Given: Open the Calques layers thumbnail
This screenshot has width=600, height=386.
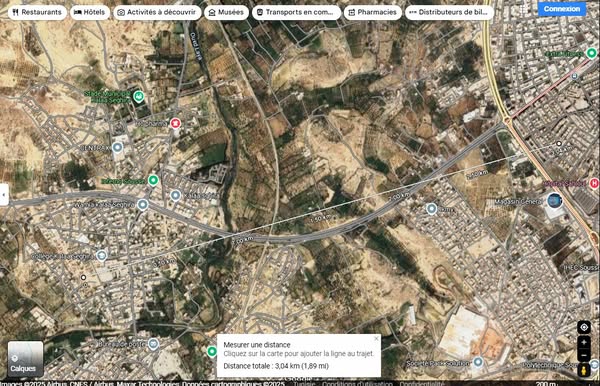Looking at the screenshot, I should coord(25,359).
